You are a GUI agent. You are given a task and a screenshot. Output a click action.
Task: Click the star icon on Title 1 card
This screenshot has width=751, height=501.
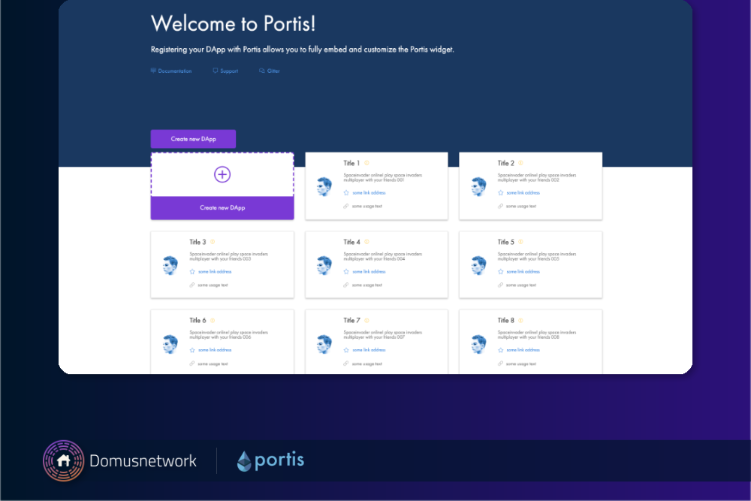coord(346,193)
